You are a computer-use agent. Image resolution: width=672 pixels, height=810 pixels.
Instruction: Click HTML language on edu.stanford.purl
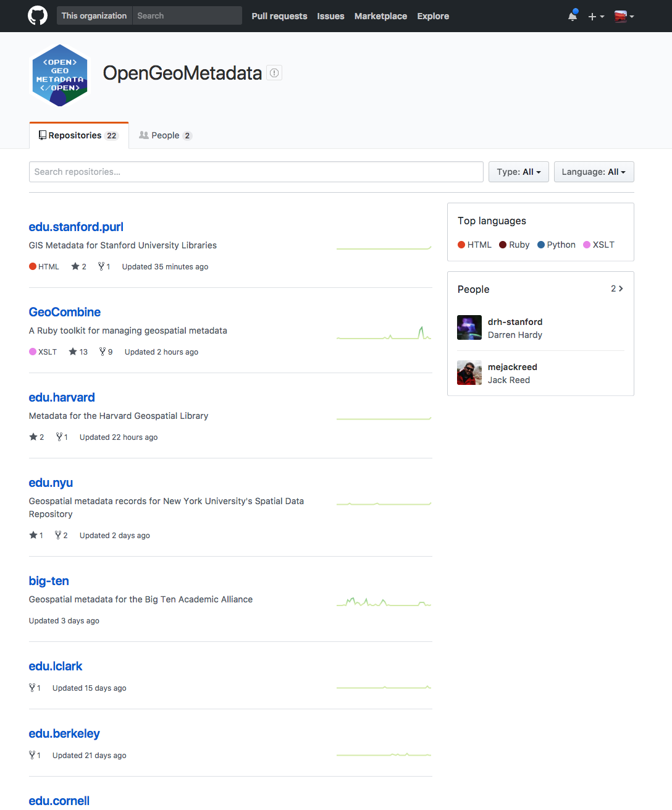click(44, 266)
